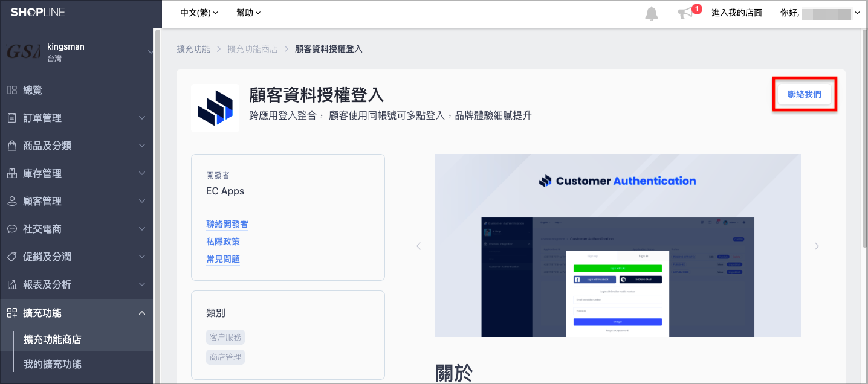Click the 商品及分類 shopping bag icon
Viewport: 868px width, 384px height.
[x=12, y=146]
